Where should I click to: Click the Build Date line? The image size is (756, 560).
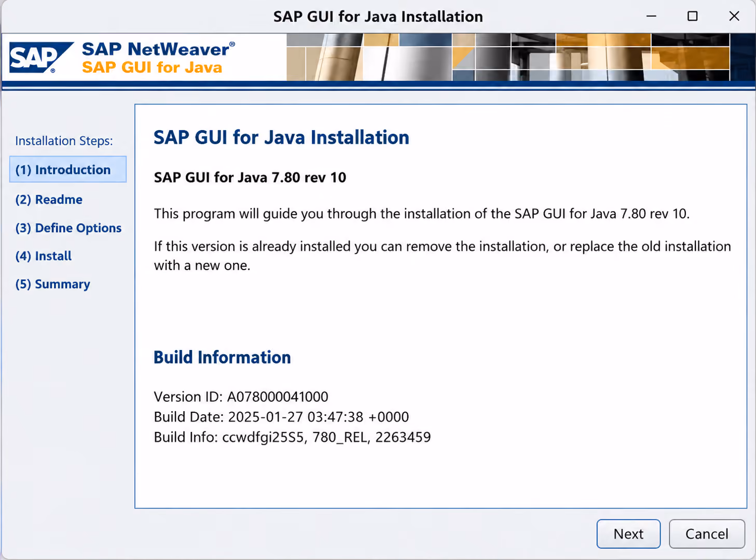click(282, 417)
